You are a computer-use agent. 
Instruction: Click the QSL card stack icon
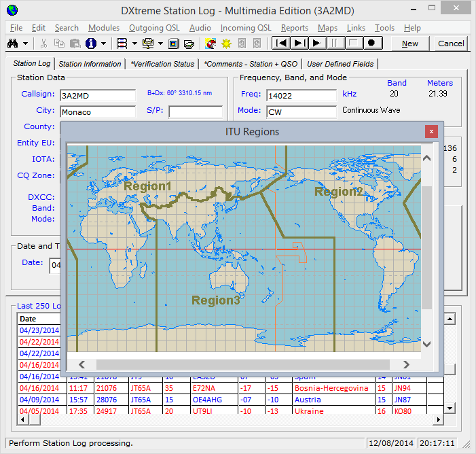click(189, 43)
